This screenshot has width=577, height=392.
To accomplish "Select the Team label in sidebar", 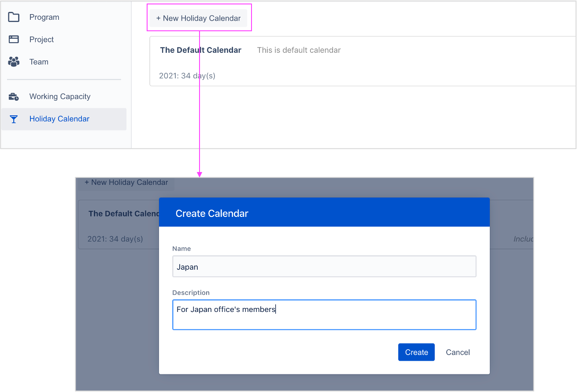I will pyautogui.click(x=39, y=62).
